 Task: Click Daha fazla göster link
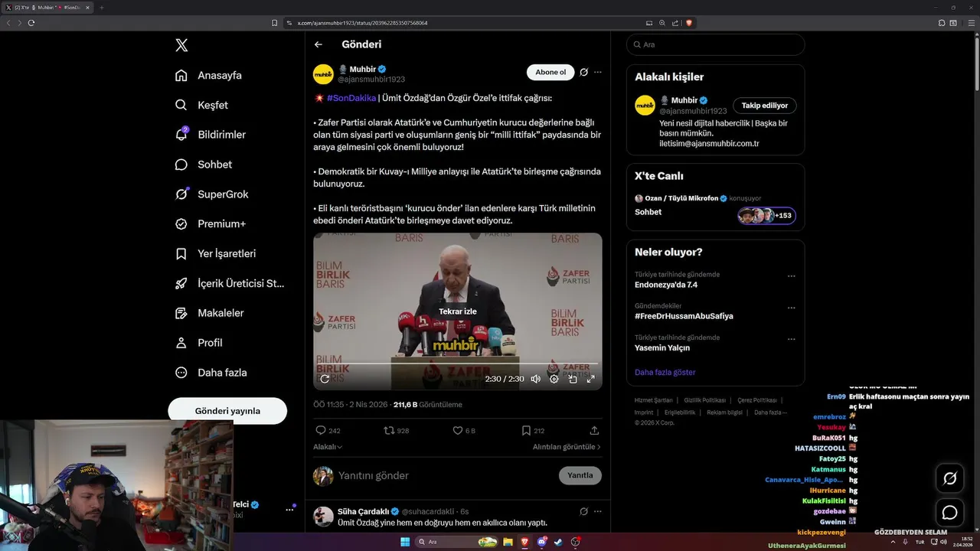(665, 372)
